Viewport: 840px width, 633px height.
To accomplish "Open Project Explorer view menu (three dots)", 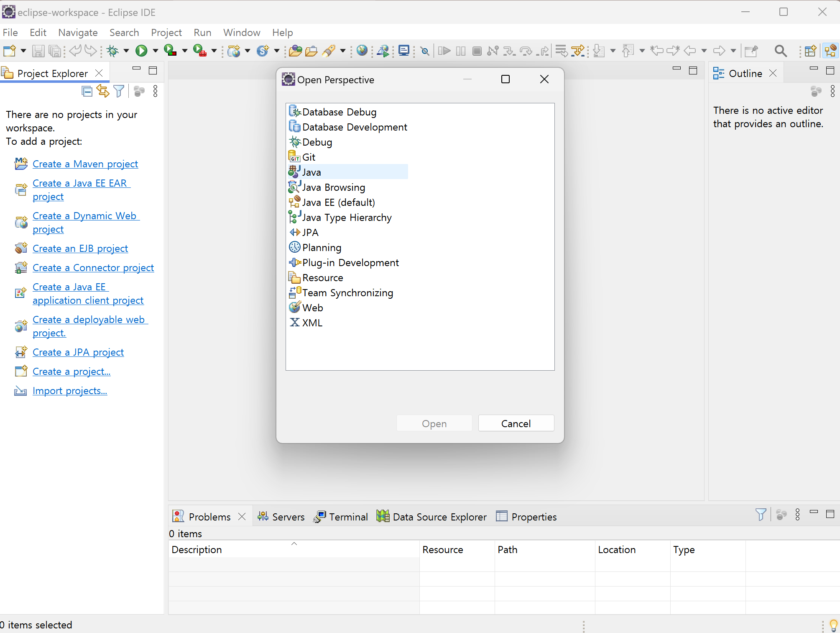I will [x=156, y=91].
